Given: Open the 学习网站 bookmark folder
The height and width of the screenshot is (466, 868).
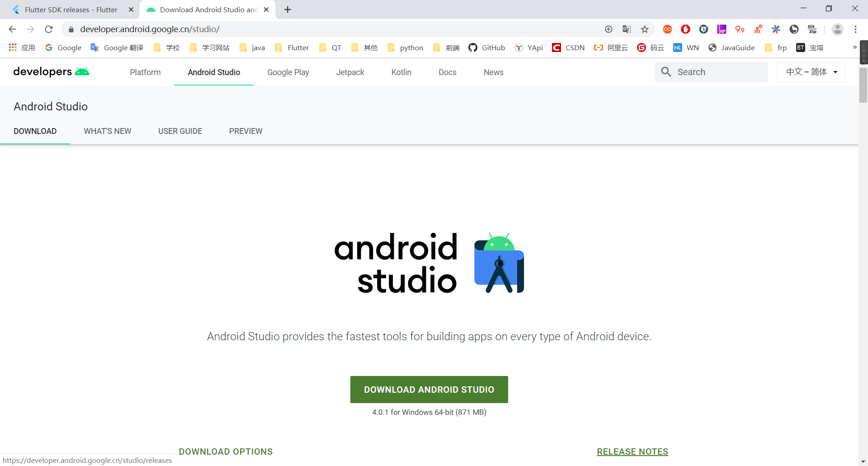Looking at the screenshot, I should [x=210, y=48].
